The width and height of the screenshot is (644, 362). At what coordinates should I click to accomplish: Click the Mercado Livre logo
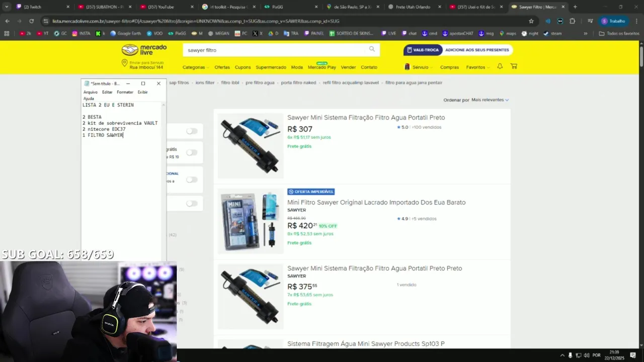[x=144, y=50]
